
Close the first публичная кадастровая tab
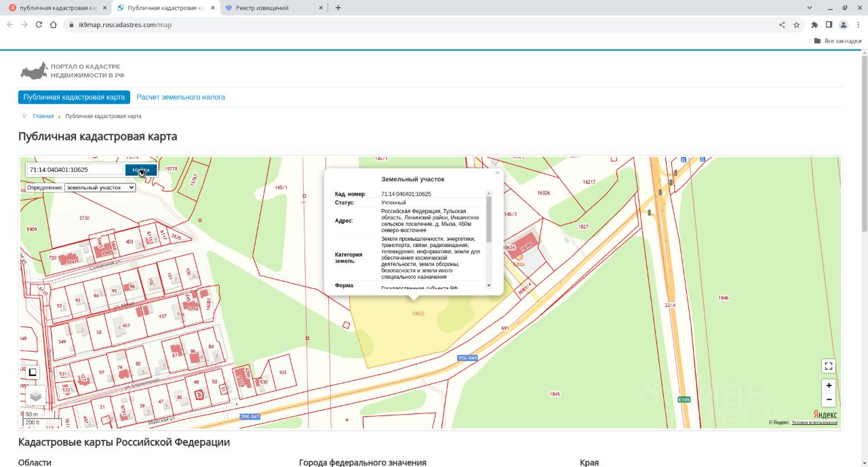[103, 7]
